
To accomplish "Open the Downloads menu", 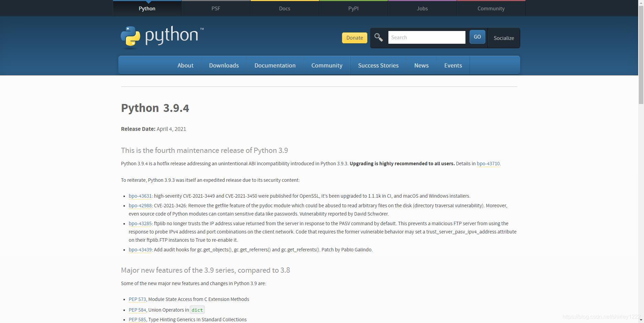I will point(224,65).
